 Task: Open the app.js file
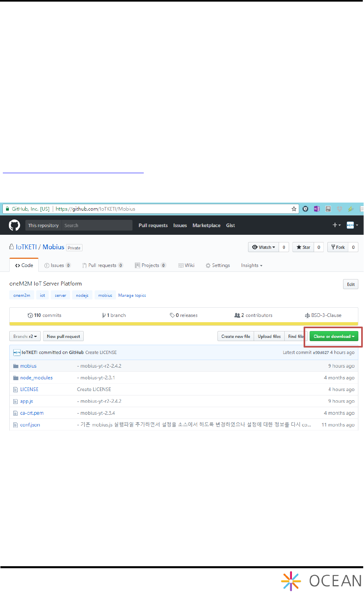click(27, 401)
